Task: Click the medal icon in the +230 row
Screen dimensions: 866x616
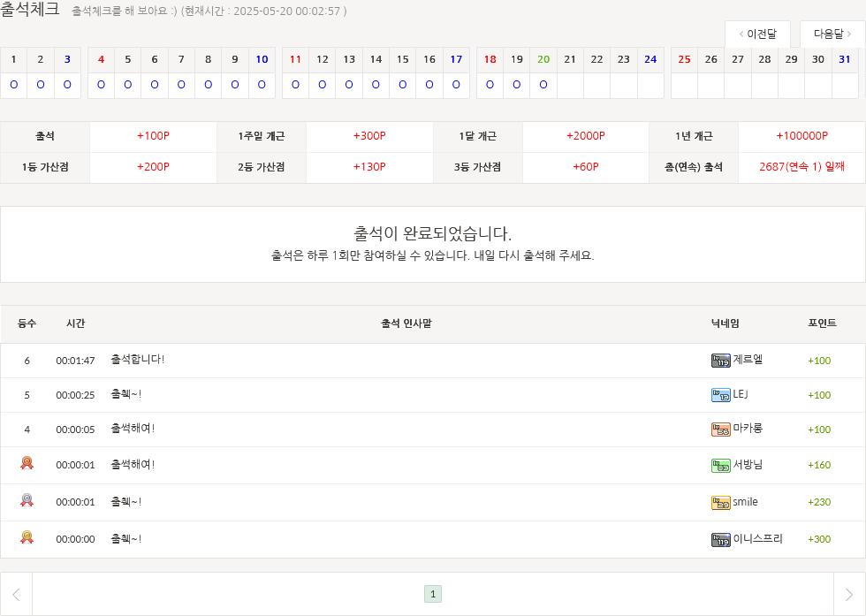Action: point(27,500)
